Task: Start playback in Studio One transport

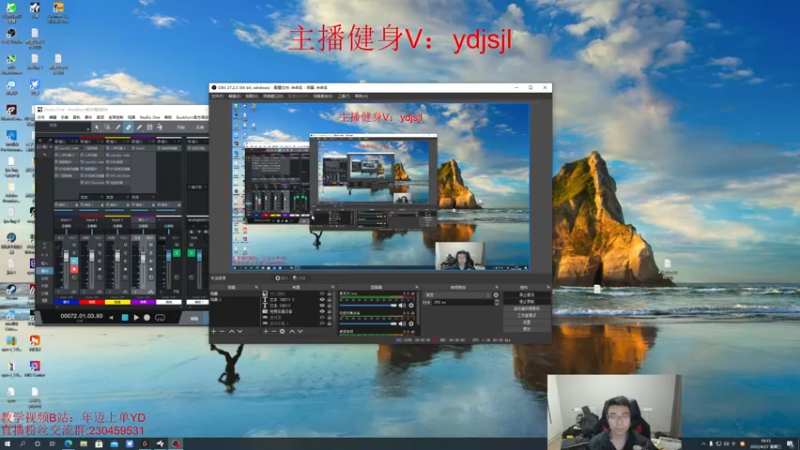Action: (x=136, y=317)
